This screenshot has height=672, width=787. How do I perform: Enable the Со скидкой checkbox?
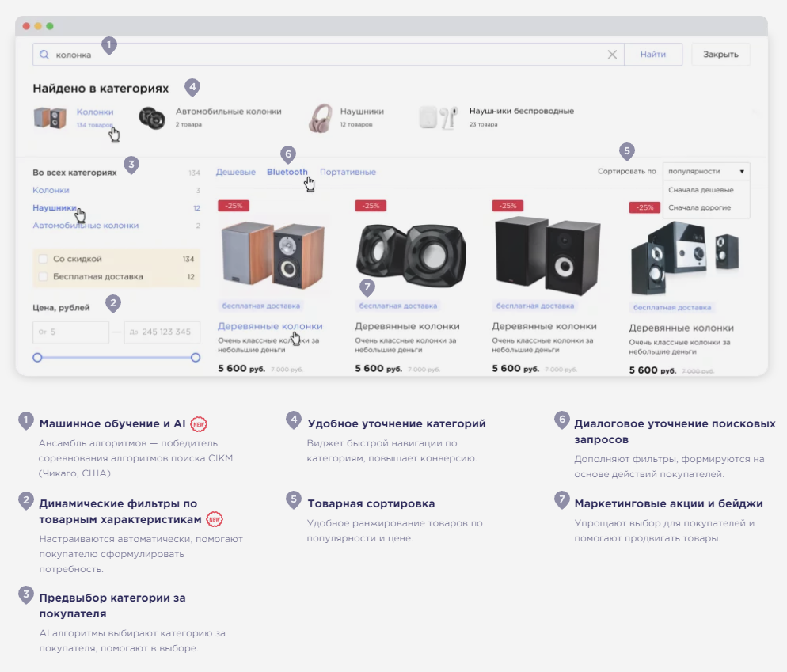[44, 259]
